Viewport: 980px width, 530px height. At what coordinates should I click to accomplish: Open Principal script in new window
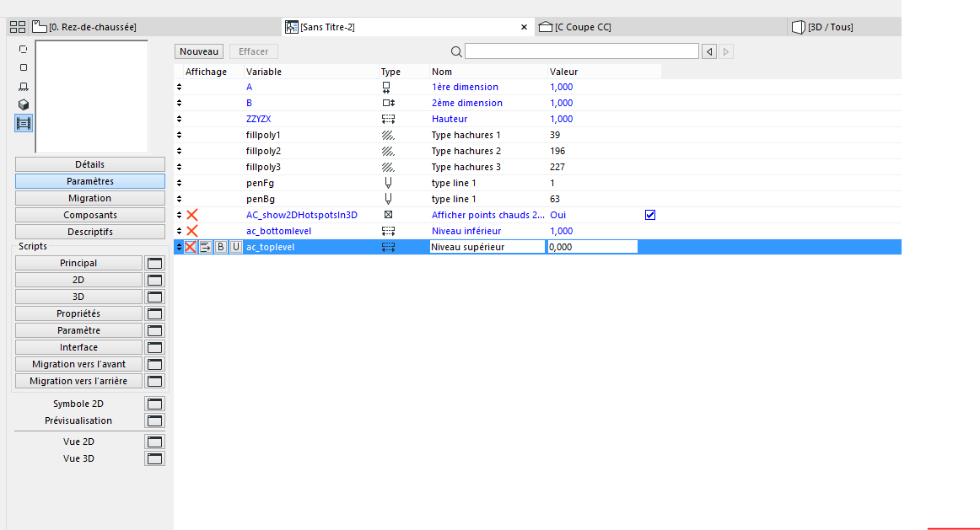tap(154, 263)
